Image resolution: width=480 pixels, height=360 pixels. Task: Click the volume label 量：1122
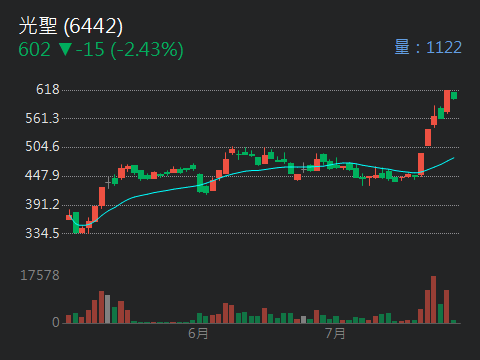pyautogui.click(x=428, y=47)
